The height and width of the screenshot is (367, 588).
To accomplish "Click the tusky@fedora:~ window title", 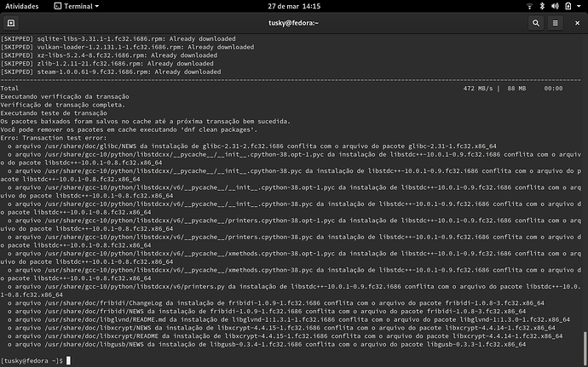I will coord(292,23).
